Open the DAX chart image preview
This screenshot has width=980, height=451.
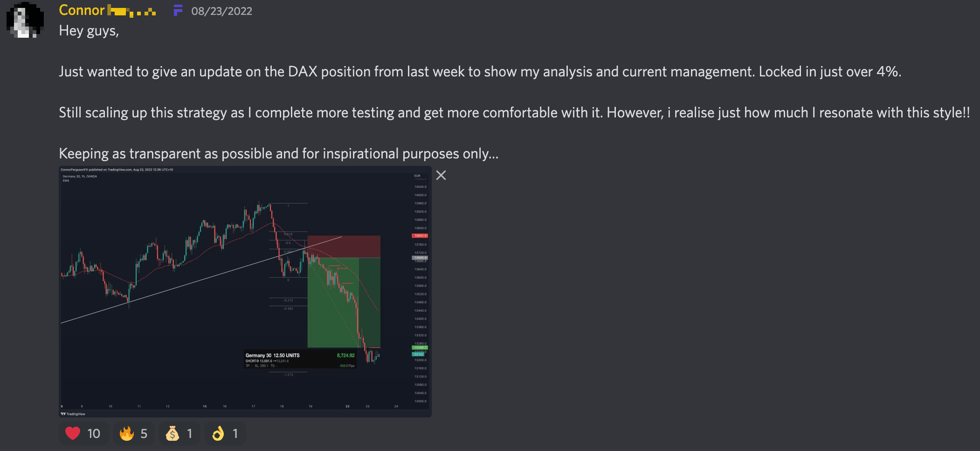(245, 291)
